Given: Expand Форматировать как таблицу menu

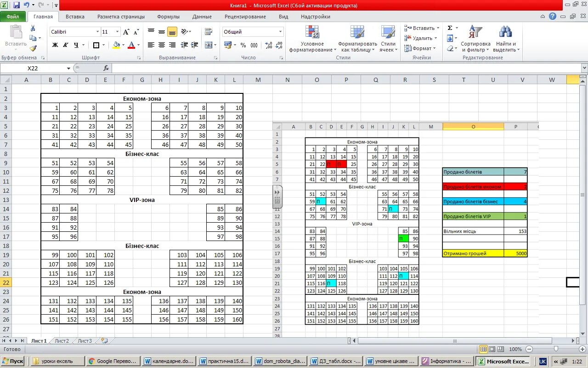Looking at the screenshot, I should tap(357, 39).
